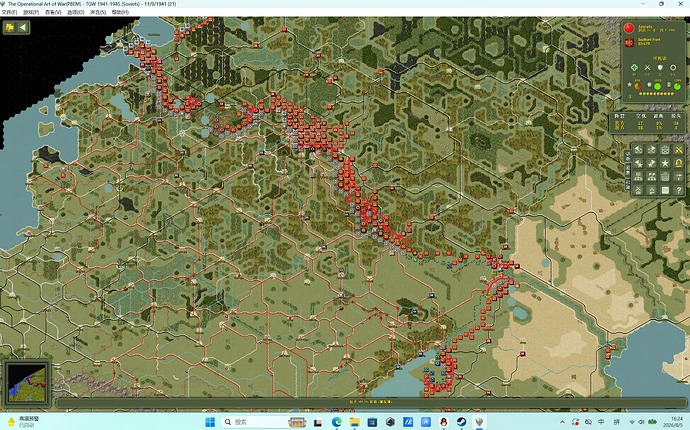The height and width of the screenshot is (430, 690).
Task: Click the red Soviet faction emblem
Action: pos(629,28)
